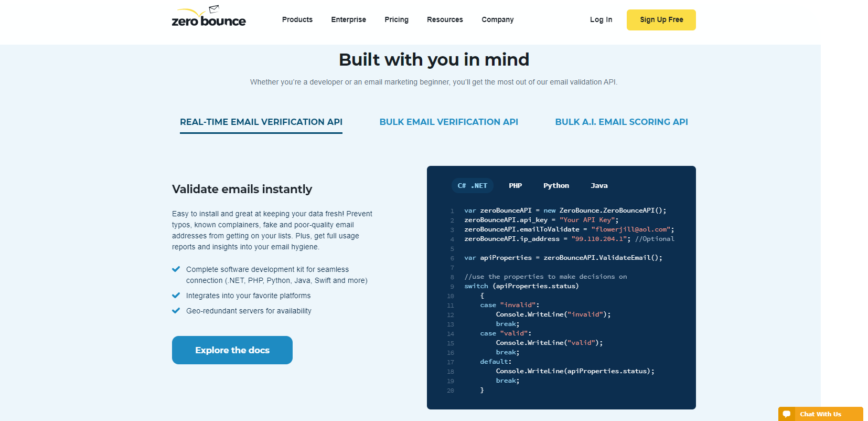Viewport: 868px width, 421px height.
Task: Switch code sample to Python
Action: point(556,186)
